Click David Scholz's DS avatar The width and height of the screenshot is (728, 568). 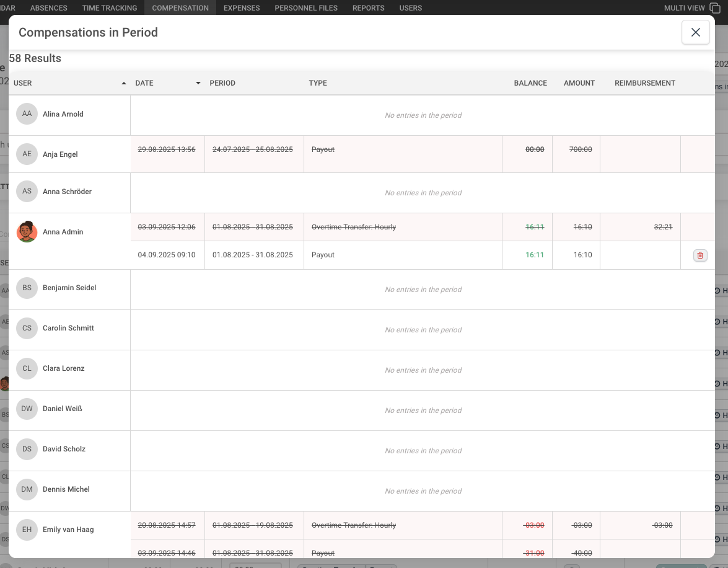[x=27, y=449]
